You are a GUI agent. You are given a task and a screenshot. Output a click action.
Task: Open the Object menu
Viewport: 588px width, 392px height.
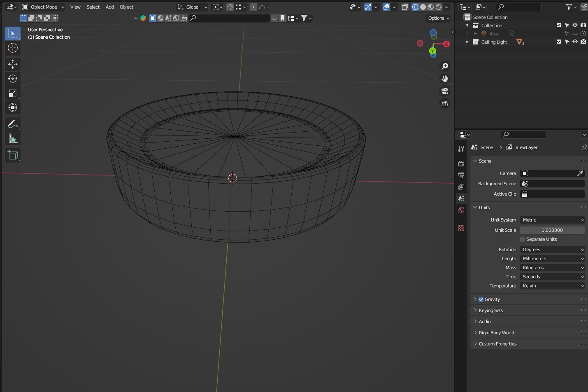127,7
